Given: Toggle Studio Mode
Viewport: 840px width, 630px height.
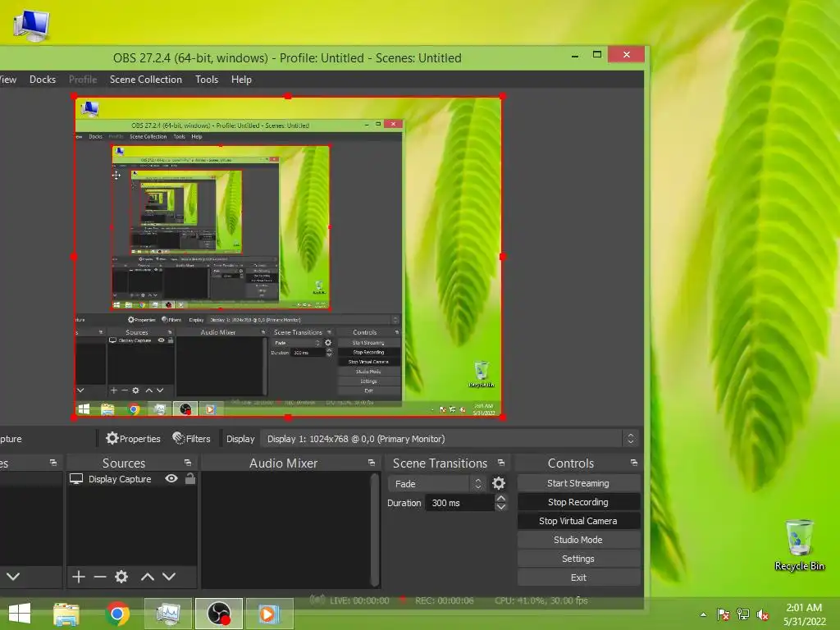Looking at the screenshot, I should 578,540.
